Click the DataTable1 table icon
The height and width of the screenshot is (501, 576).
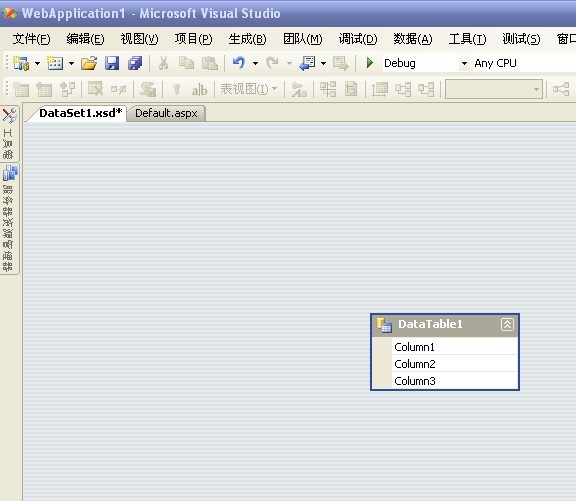point(384,325)
